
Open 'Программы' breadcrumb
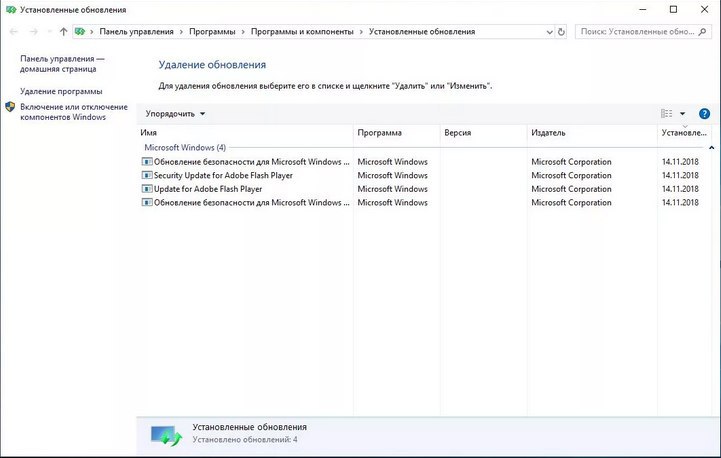coord(212,32)
